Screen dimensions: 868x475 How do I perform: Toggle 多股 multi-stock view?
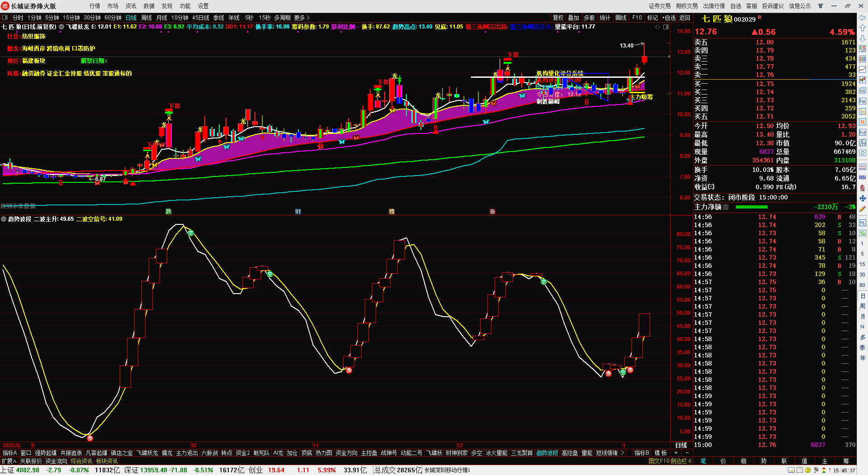coord(589,18)
